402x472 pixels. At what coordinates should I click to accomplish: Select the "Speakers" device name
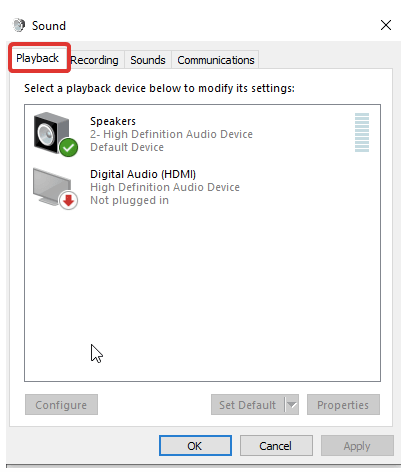[113, 121]
